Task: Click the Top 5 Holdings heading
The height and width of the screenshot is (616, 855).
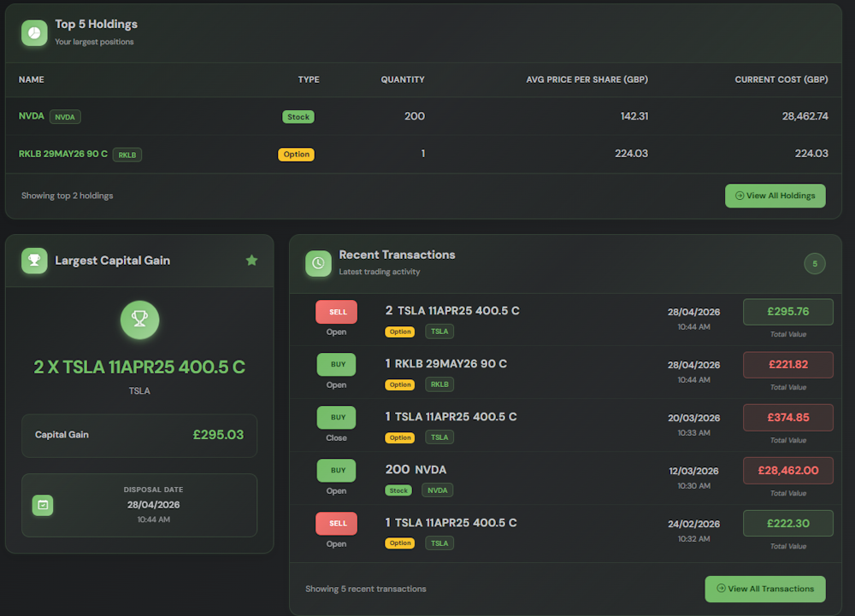Action: [96, 24]
